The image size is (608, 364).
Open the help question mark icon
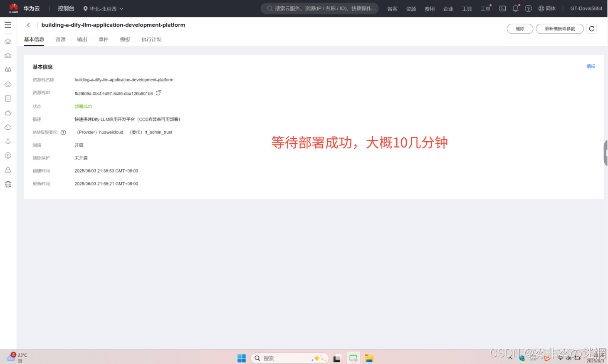[x=529, y=8]
